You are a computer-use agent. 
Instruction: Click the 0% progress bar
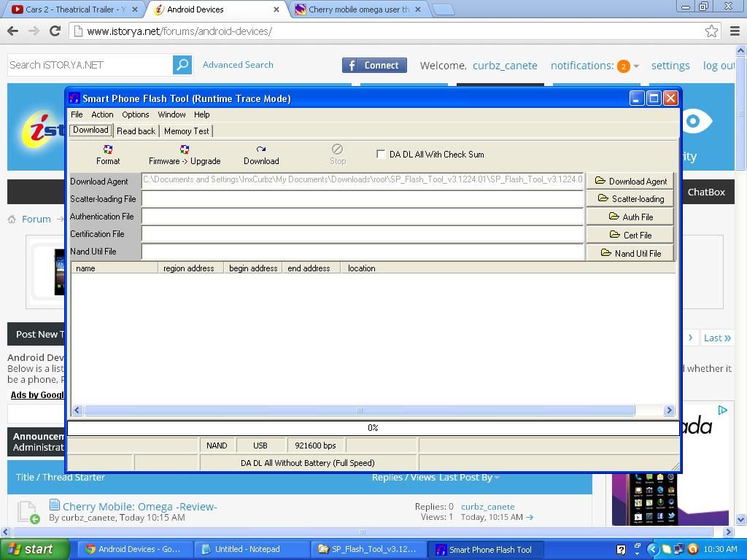(373, 427)
